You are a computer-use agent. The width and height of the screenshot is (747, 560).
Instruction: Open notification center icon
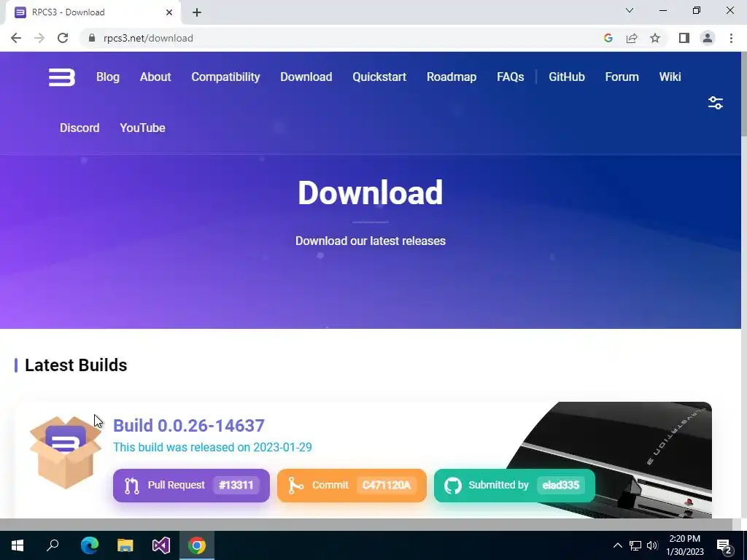point(724,545)
